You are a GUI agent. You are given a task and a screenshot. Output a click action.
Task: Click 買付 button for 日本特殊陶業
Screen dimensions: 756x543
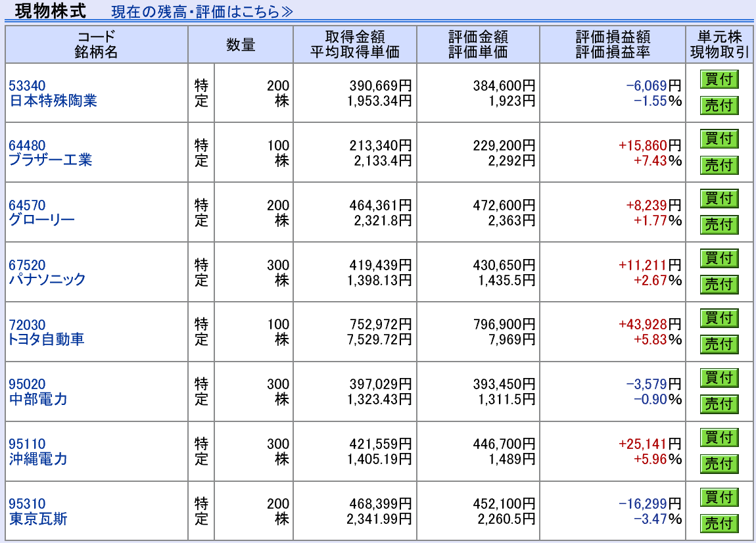point(719,79)
